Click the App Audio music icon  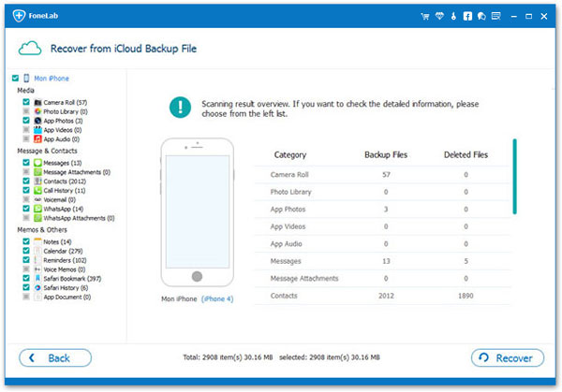click(x=37, y=138)
